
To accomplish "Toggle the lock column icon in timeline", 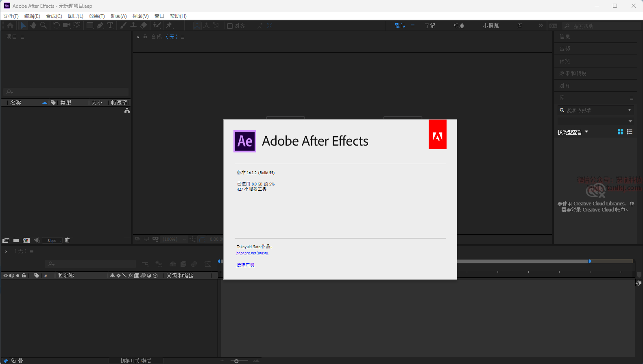I will tap(24, 276).
